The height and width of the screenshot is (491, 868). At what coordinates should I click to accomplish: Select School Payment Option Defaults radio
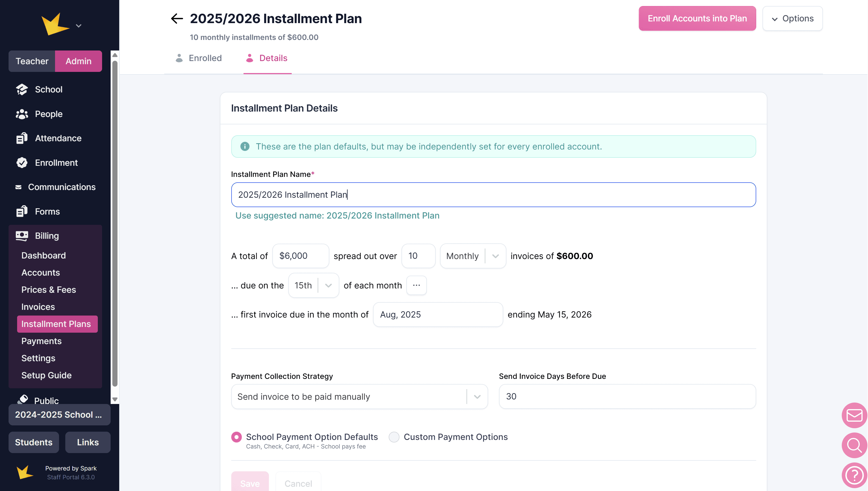(x=237, y=437)
